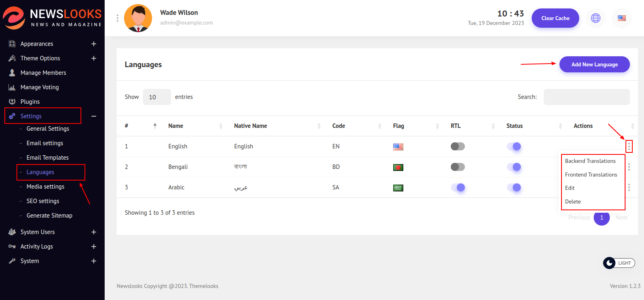Click the NewsLooks logo

(52, 18)
